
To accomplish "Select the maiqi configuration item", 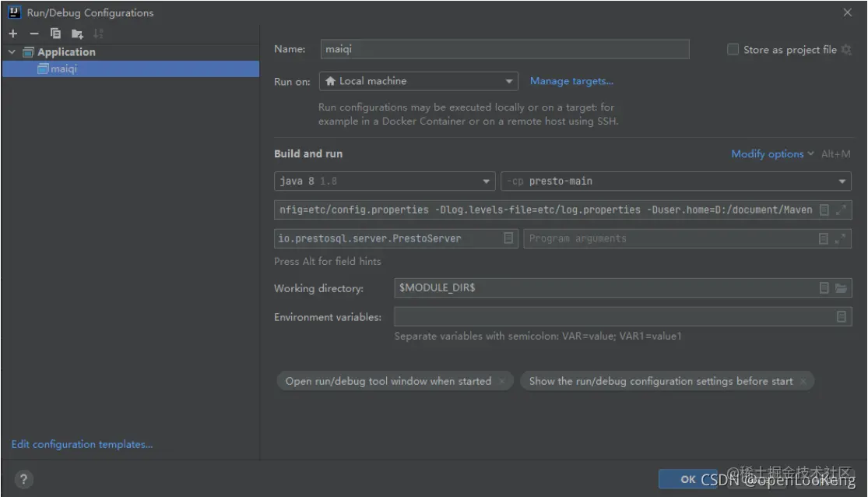I will (131, 69).
